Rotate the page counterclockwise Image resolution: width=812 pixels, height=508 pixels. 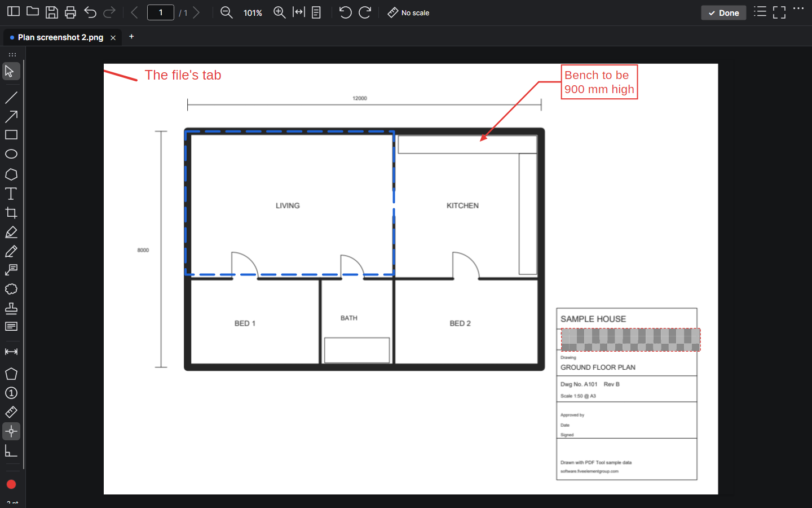pyautogui.click(x=346, y=12)
